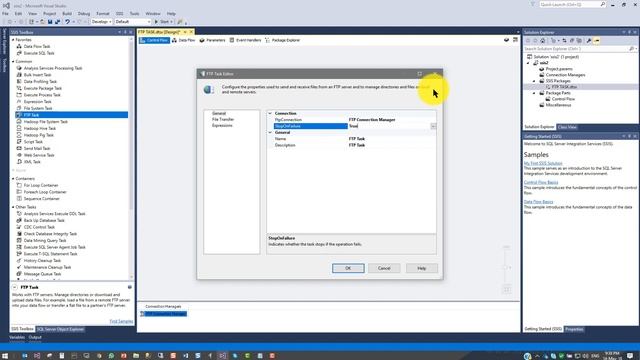The image size is (640, 360).
Task: Choose Execute Package Task
Action: pyautogui.click(x=42, y=88)
